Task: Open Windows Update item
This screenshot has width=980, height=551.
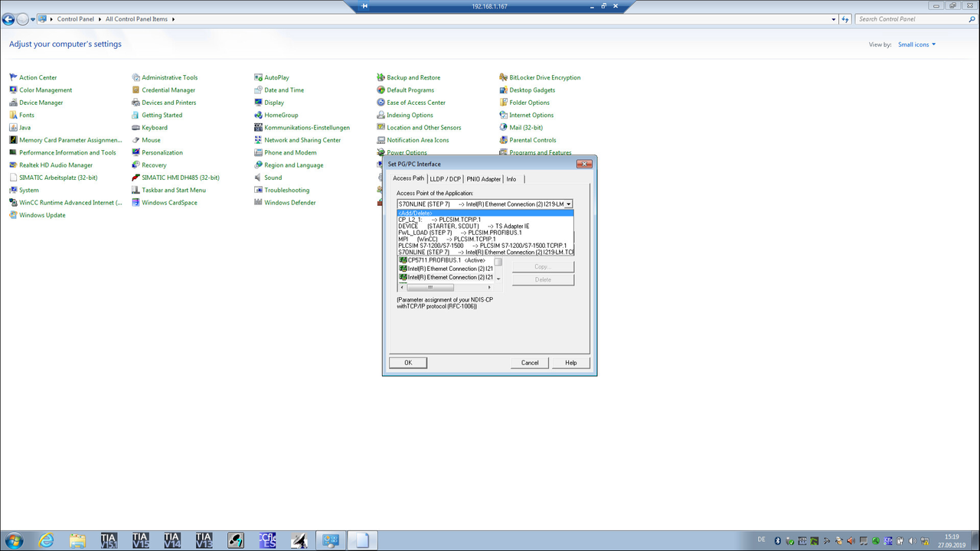Action: pos(38,215)
